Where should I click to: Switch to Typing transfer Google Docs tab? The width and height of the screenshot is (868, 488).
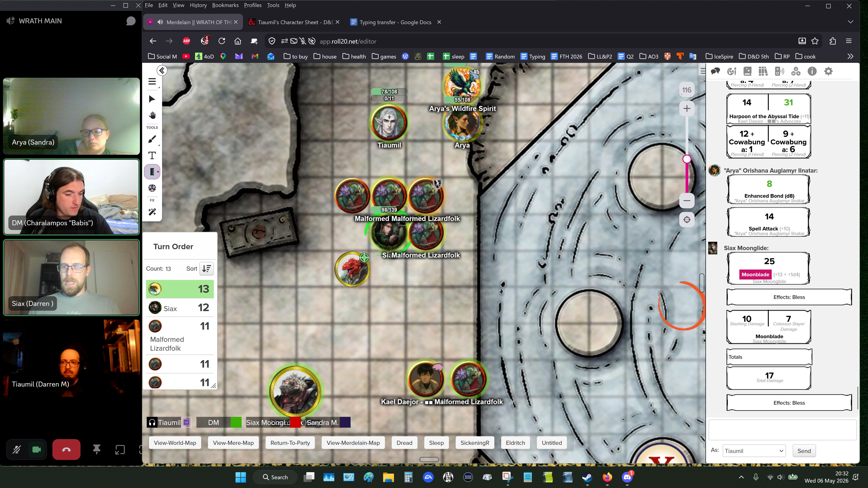395,22
